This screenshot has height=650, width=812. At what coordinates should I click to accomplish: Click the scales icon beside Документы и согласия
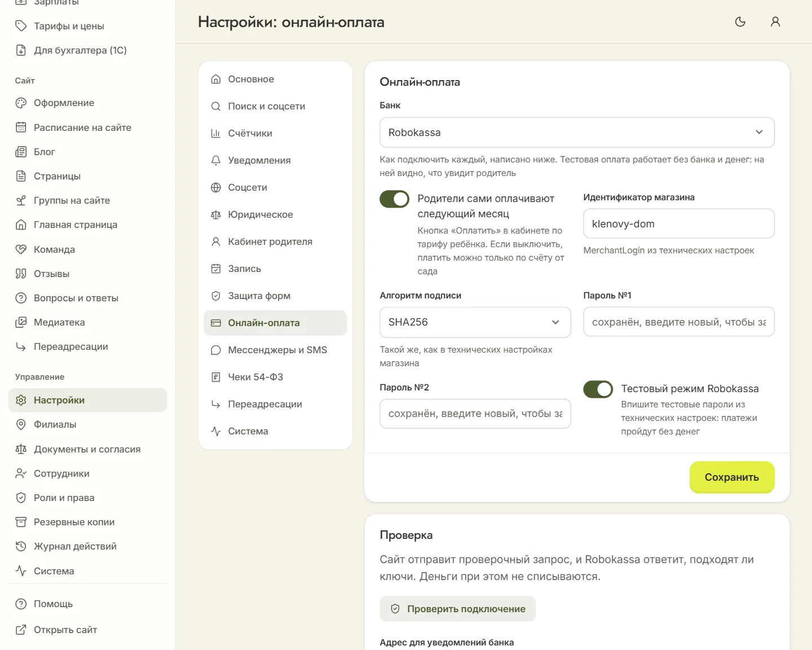21,449
